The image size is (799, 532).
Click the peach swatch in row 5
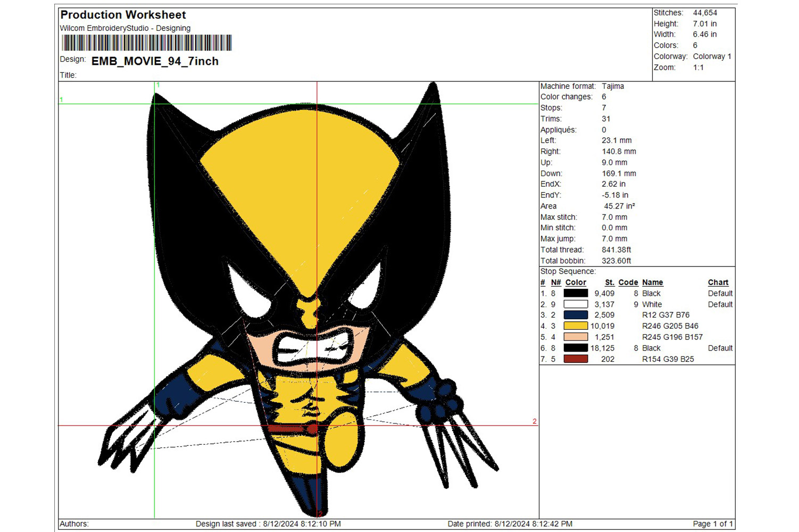576,337
